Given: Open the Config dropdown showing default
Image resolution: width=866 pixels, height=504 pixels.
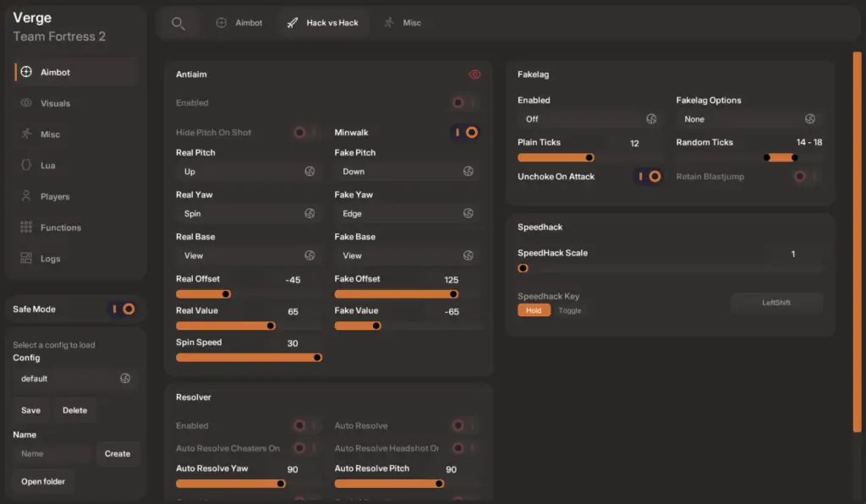Looking at the screenshot, I should coord(74,378).
